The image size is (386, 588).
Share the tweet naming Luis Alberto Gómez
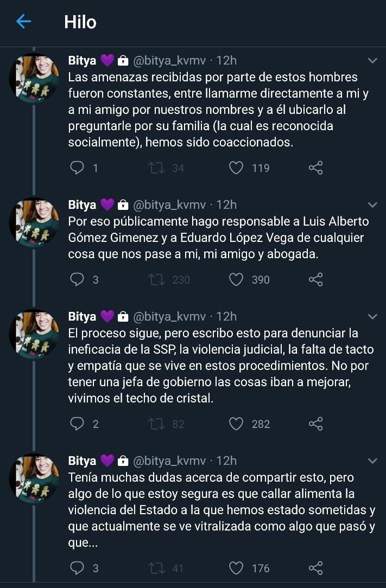[315, 280]
